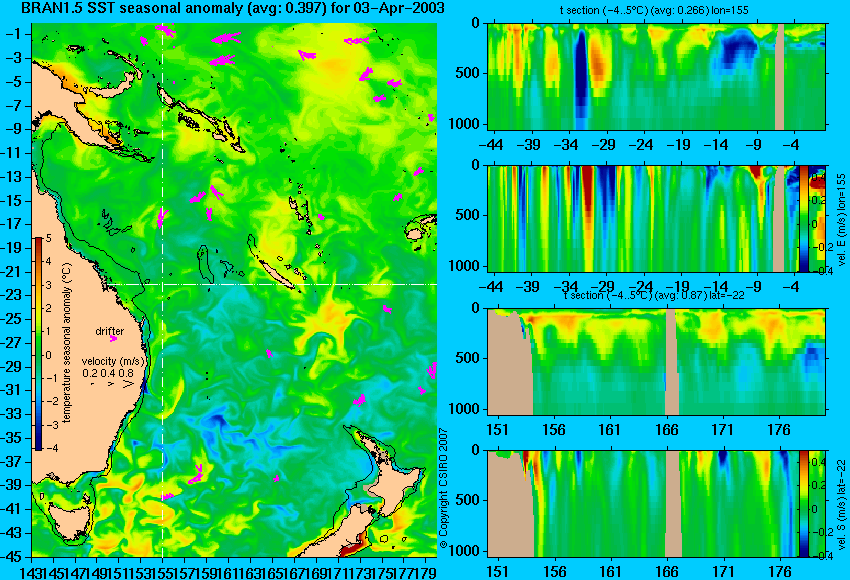Click depth '500' on the eastward velocity section
This screenshot has height=580, width=850.
tap(469, 215)
